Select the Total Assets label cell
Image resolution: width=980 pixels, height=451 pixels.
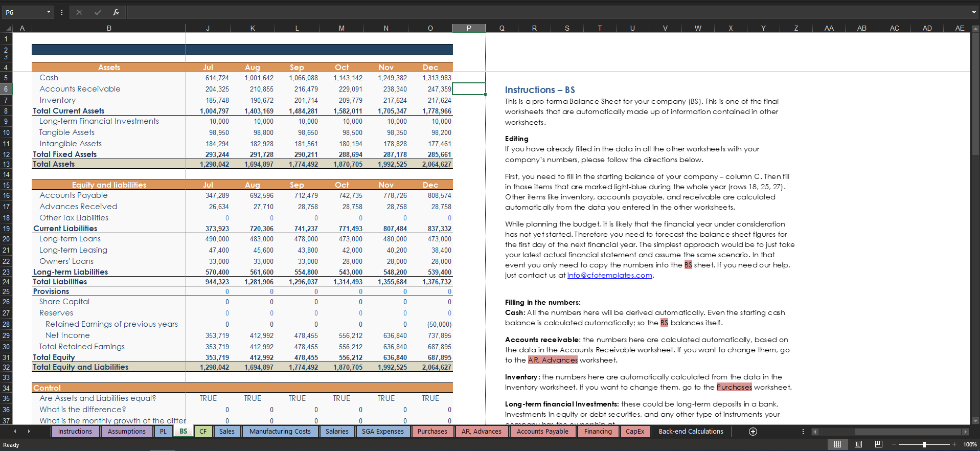click(109, 164)
